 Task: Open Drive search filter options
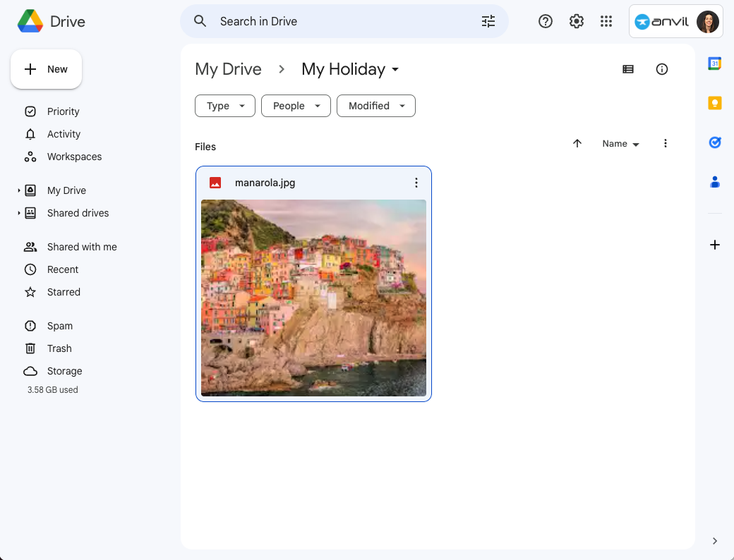[x=488, y=21]
